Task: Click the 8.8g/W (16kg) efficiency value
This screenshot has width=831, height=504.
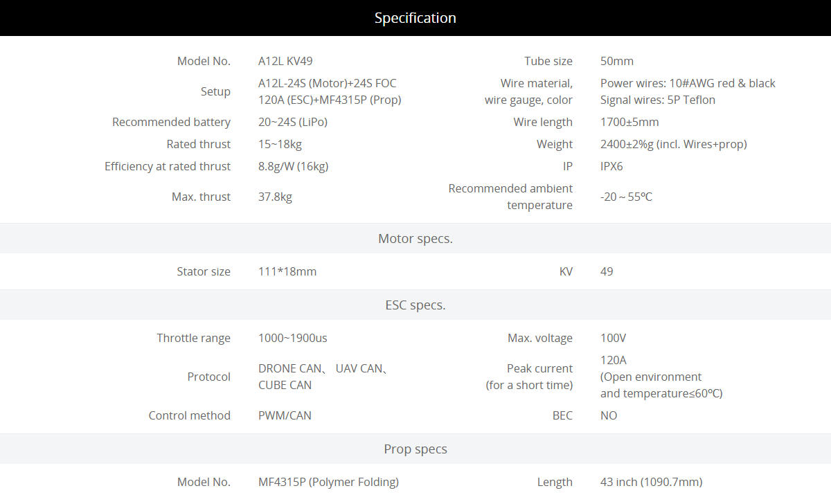Action: coord(293,166)
